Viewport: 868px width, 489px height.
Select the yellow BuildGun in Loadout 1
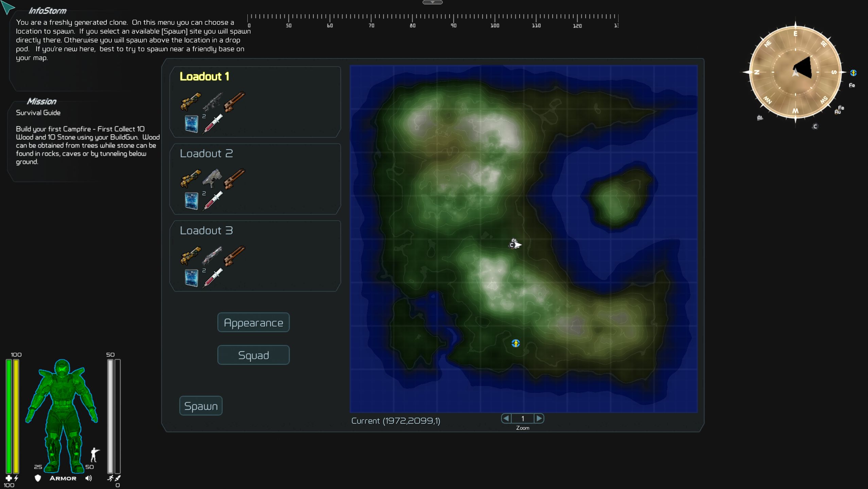(x=191, y=101)
